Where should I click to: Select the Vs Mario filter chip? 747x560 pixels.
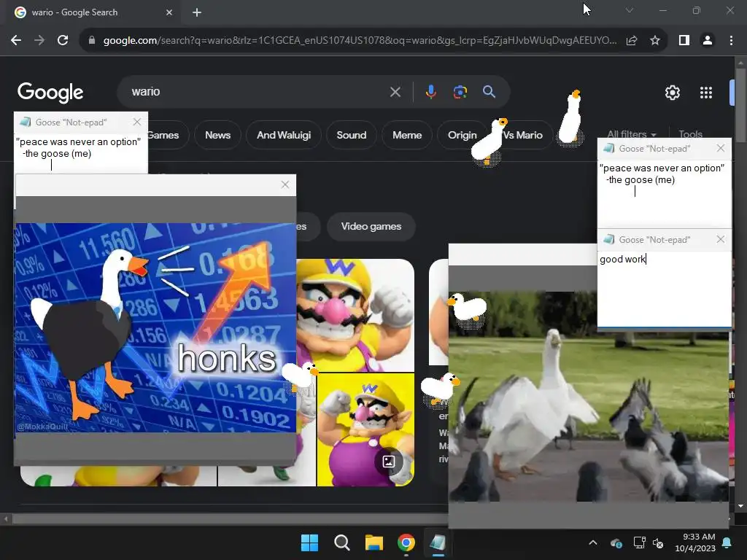tap(523, 135)
